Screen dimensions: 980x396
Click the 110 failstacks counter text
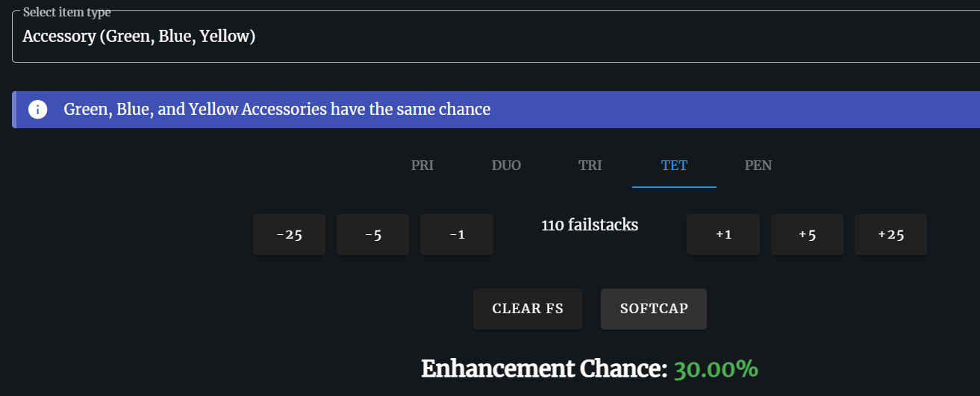(590, 224)
